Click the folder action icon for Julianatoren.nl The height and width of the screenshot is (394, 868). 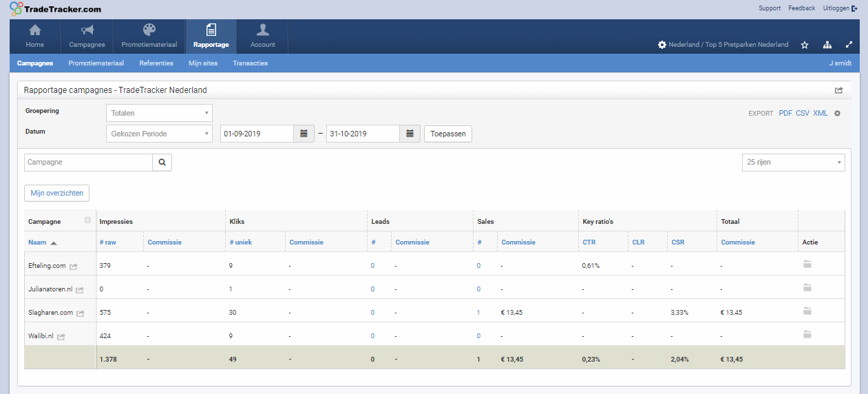(x=807, y=287)
